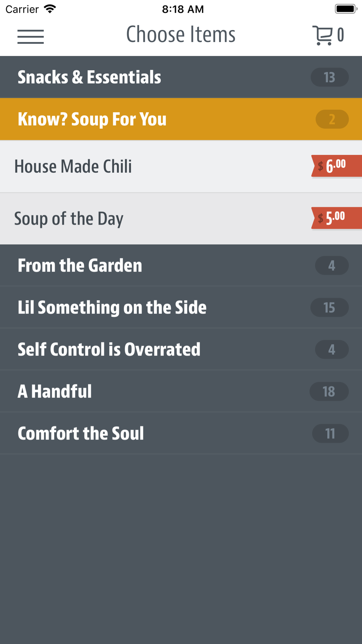Screen dimensions: 362x644
Task: Tap the cart item count number
Action: (x=340, y=35)
